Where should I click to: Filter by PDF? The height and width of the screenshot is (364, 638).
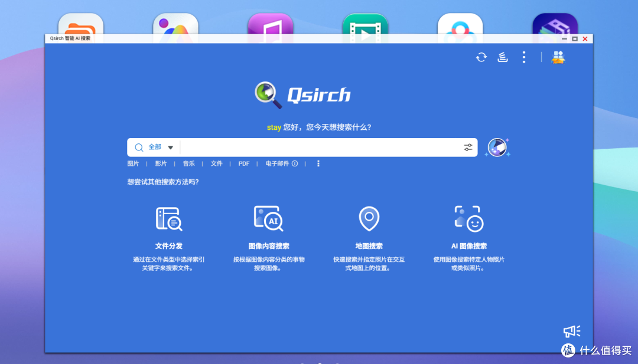coord(244,164)
